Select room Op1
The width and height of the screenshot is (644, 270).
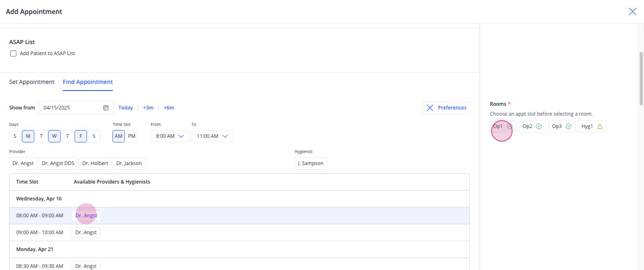pyautogui.click(x=503, y=126)
